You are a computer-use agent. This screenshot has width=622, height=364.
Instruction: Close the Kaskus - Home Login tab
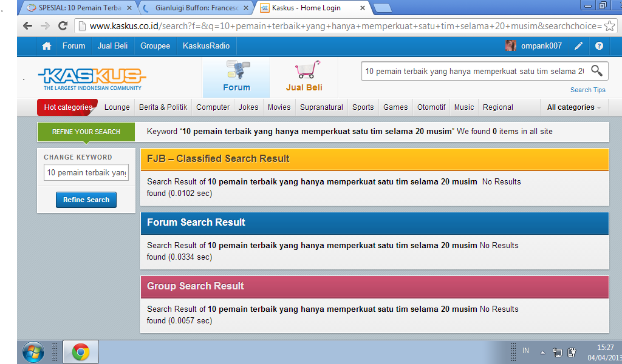point(362,8)
